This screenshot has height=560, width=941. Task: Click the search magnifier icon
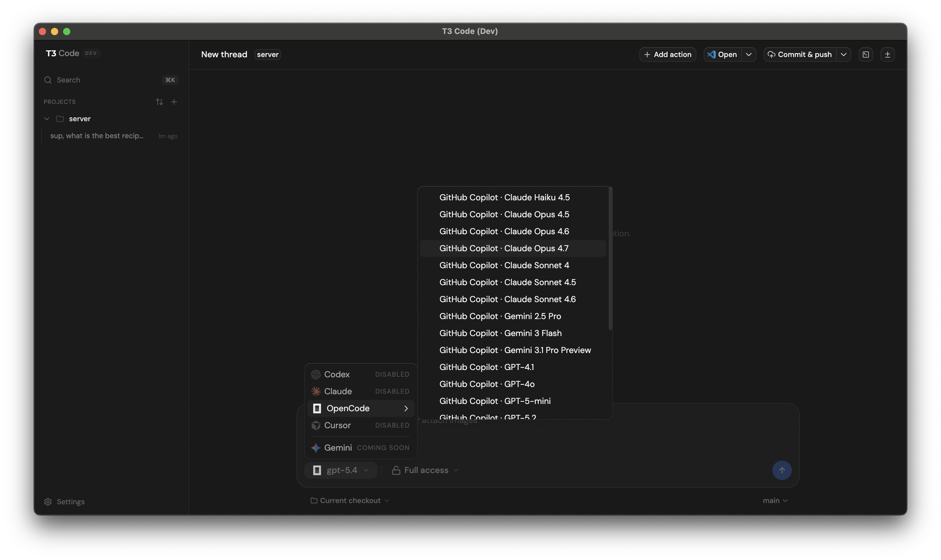pos(48,80)
